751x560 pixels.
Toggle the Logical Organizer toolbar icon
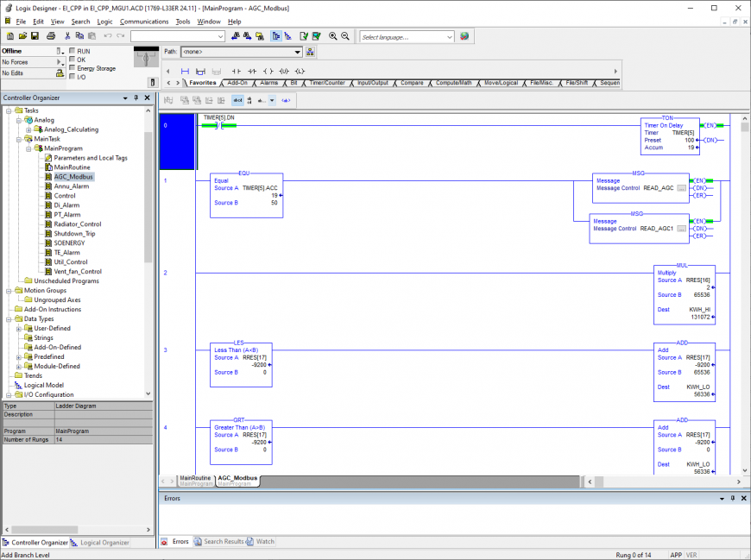(x=287, y=36)
